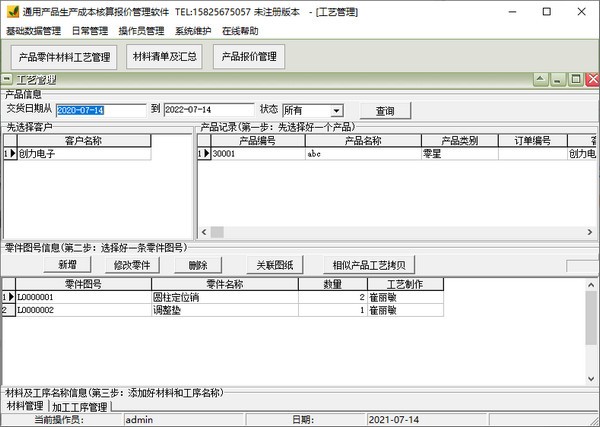Click the 材料清单及汇总 button

point(164,57)
